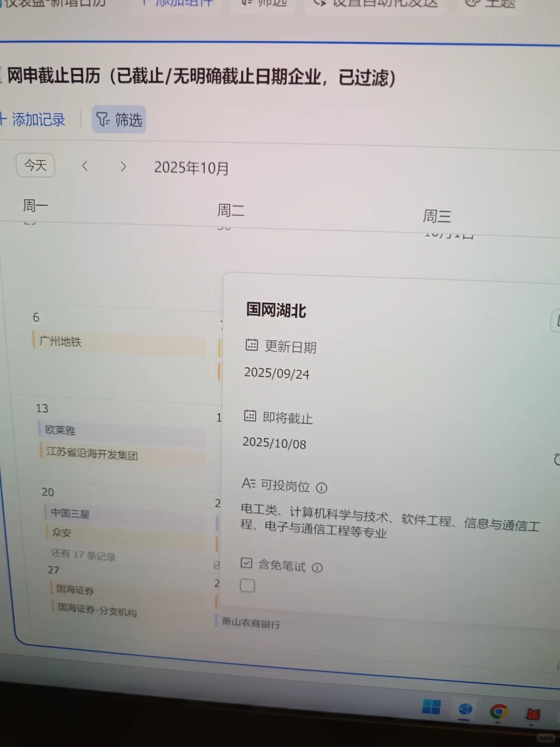Viewport: 560px width, 747px height.
Task: Open the red app icon on taskbar
Action: click(533, 714)
